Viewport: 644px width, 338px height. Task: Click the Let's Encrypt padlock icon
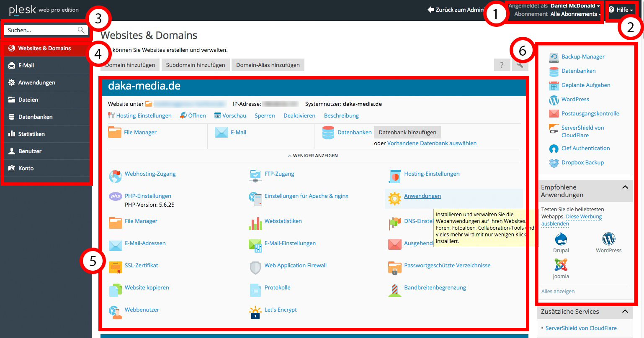(x=255, y=312)
